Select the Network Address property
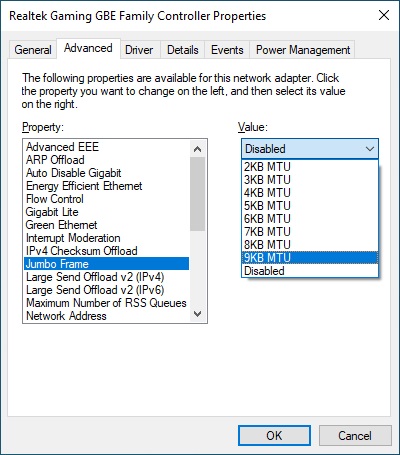This screenshot has height=455, width=400. 107,316
